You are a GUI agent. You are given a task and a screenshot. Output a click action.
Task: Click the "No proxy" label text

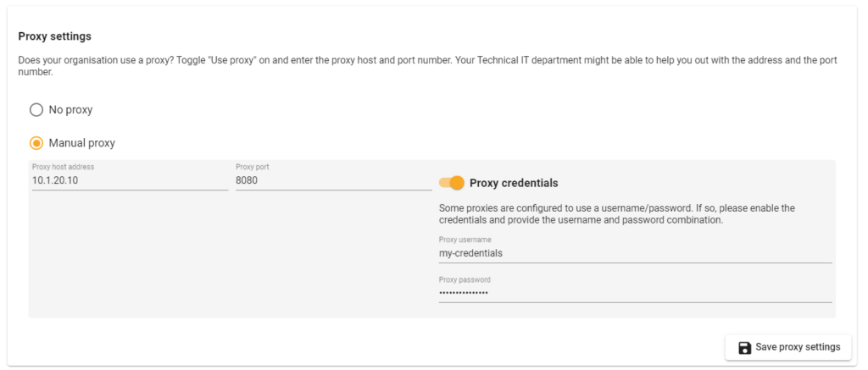click(71, 109)
